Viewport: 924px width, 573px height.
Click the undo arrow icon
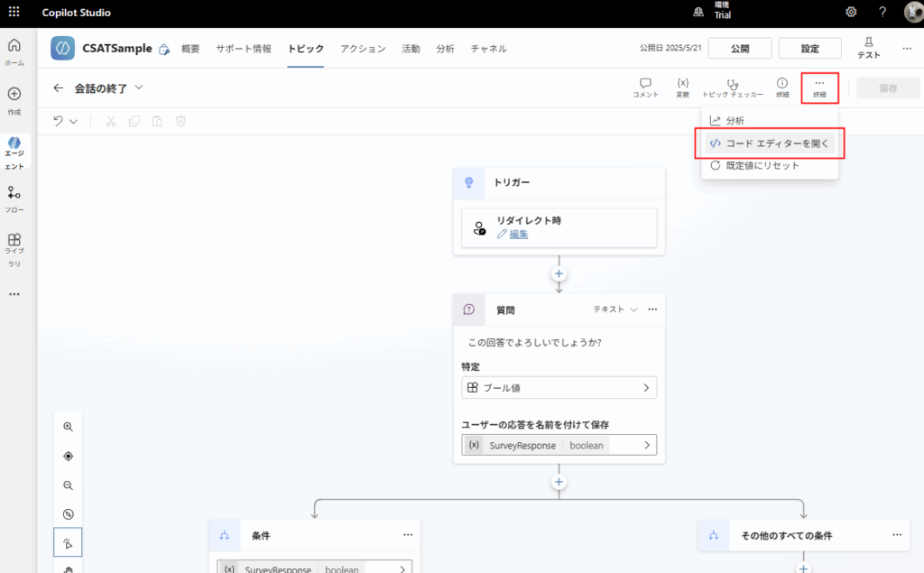click(x=59, y=121)
